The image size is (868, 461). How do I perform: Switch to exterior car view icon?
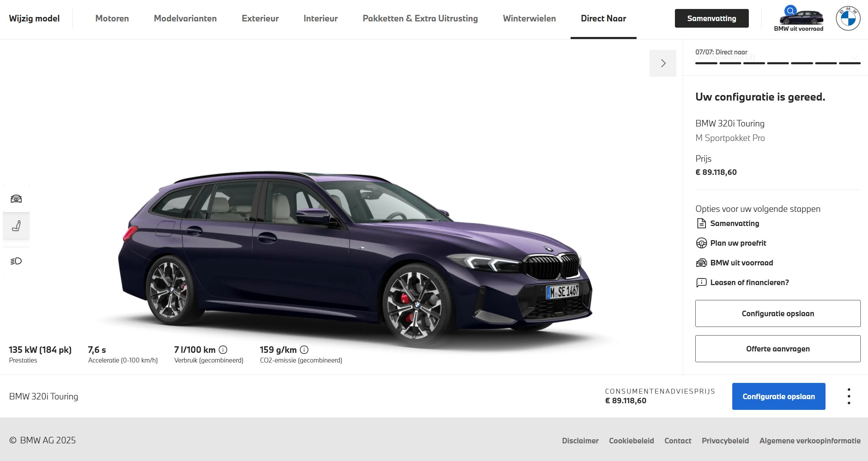pyautogui.click(x=16, y=199)
